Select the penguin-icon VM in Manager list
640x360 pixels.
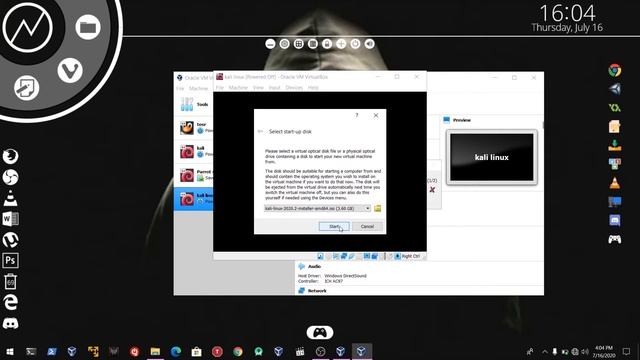click(194, 128)
